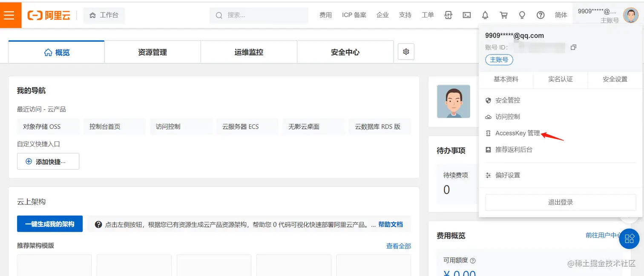This screenshot has height=276, width=644.
Task: Click 查看全部 templates link
Action: pyautogui.click(x=399, y=246)
